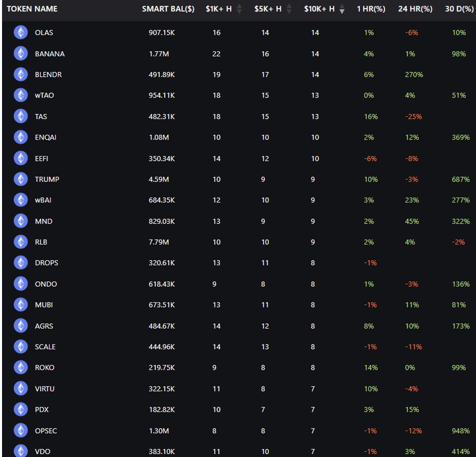Select the 16% 1-hour change for TAS
Viewport: 476px width, 457px height.
[x=371, y=116]
